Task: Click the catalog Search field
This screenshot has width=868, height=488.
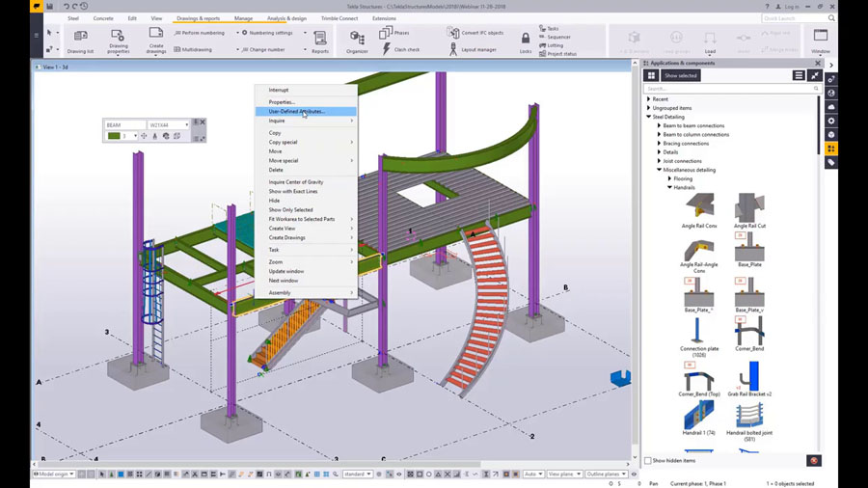Action: tap(731, 89)
